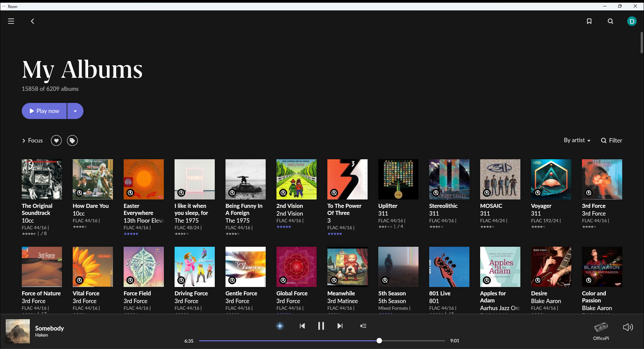The width and height of the screenshot is (644, 349).
Task: Click Qobuz badge on Easter Everywhere cover
Action: pos(130,193)
